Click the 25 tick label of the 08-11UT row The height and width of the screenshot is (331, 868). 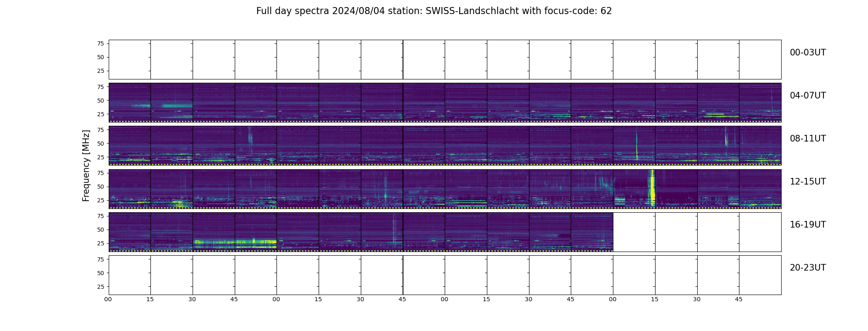pyautogui.click(x=100, y=157)
